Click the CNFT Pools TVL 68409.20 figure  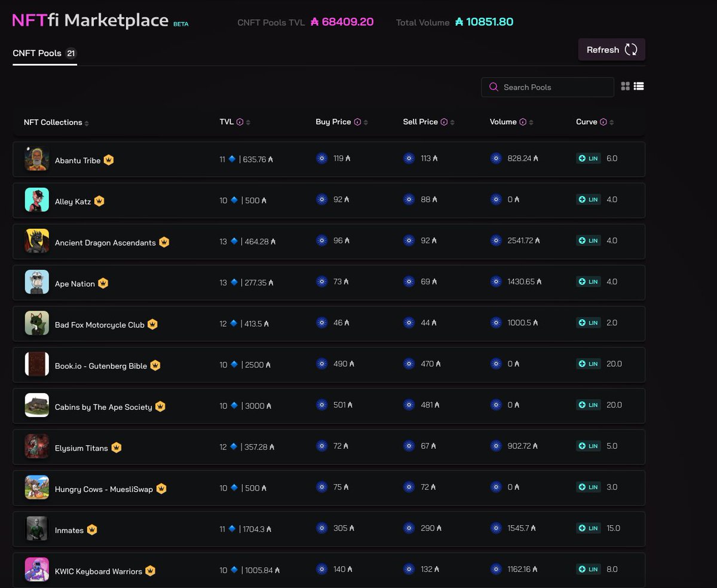coord(342,22)
